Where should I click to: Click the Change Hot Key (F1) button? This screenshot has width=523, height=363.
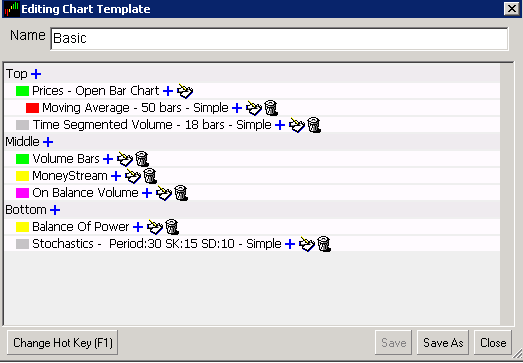pos(62,343)
